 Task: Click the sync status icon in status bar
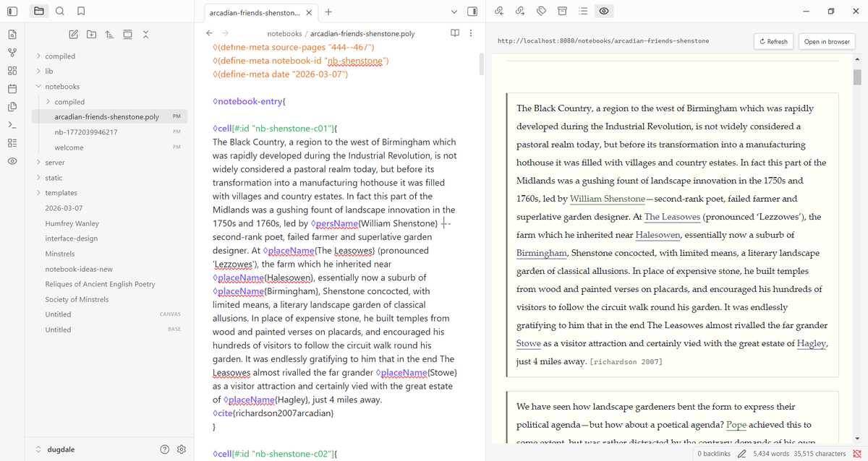[x=857, y=454]
